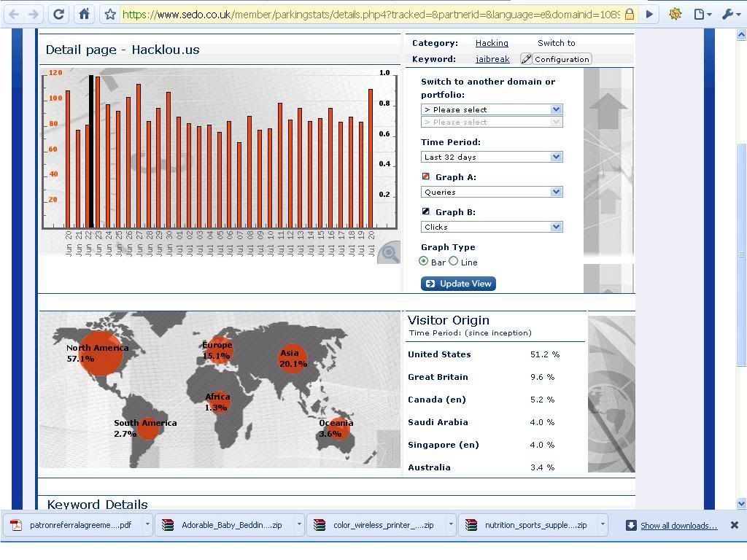Expand the Graph B Clicks dropdown

click(492, 227)
